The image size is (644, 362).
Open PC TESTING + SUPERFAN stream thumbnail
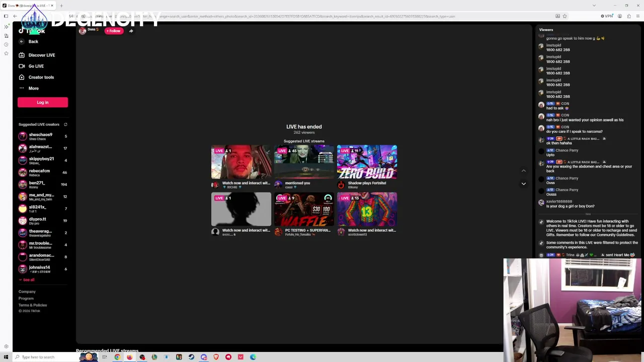pyautogui.click(x=304, y=209)
